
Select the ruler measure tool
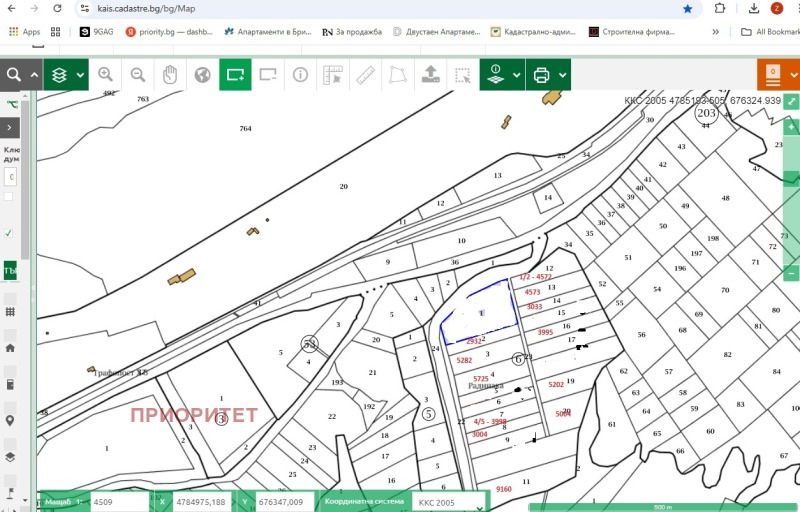365,75
